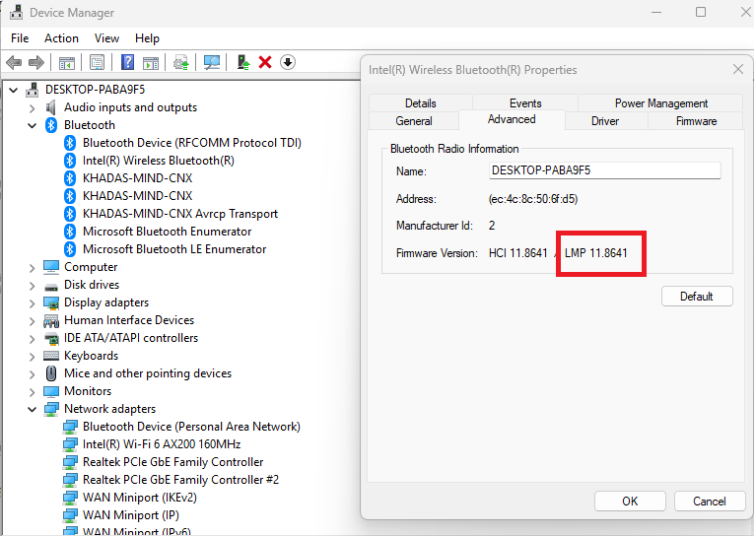This screenshot has height=537, width=756.
Task: Click the Bluetooth radio Name field
Action: (x=604, y=170)
